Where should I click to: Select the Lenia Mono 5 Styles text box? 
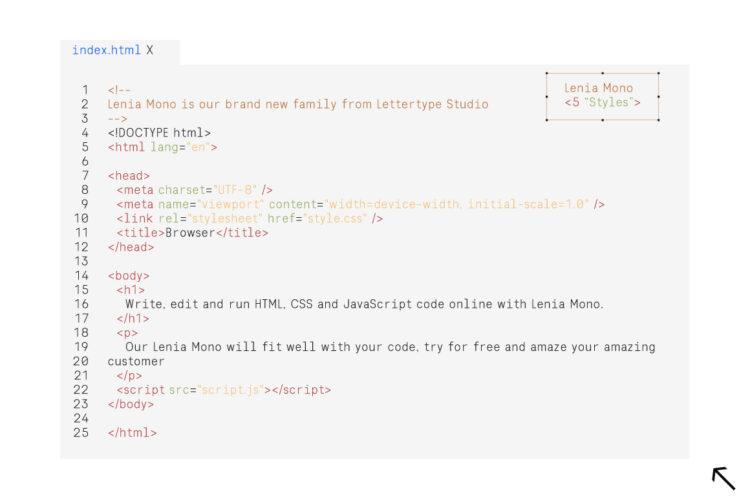602,96
